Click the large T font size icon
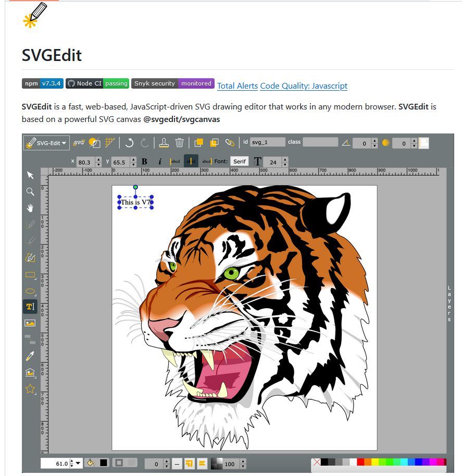462x476 pixels. point(257,162)
